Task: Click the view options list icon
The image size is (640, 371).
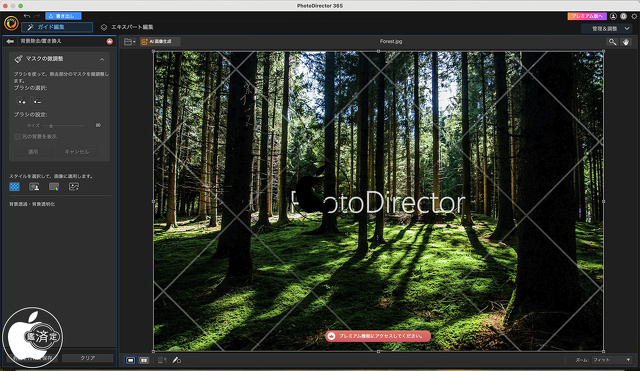Action: 162,360
